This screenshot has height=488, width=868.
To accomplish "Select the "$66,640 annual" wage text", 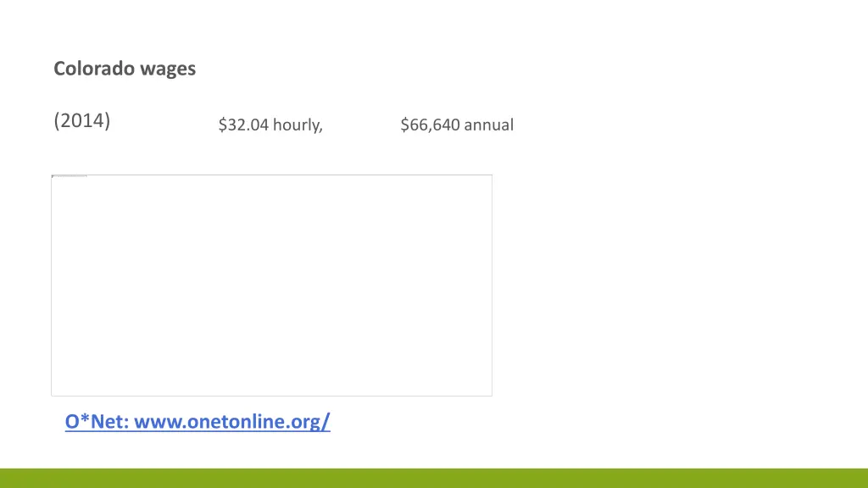I will pos(457,125).
